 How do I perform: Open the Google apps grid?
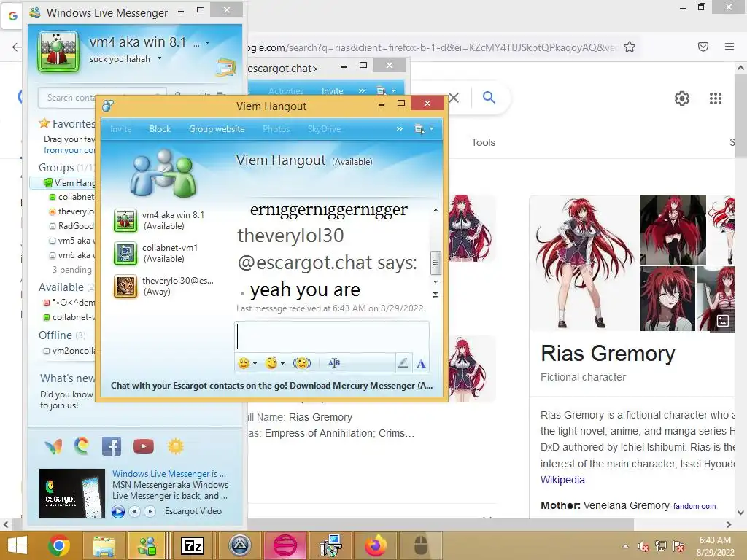click(x=716, y=98)
